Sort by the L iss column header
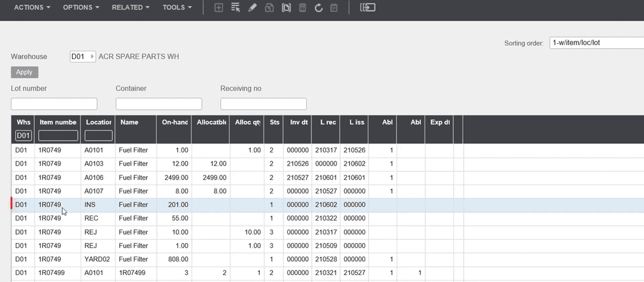The image size is (644, 282). point(356,122)
